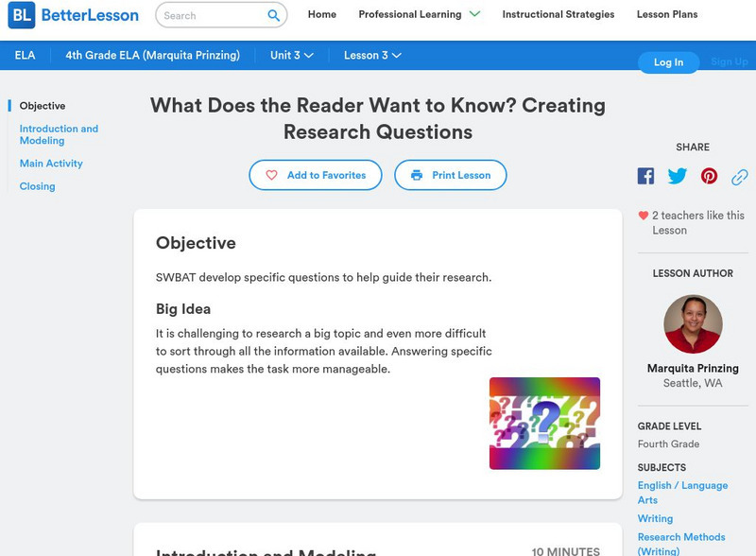Click the Print Lesson text label
The width and height of the screenshot is (756, 556).
[x=461, y=175]
